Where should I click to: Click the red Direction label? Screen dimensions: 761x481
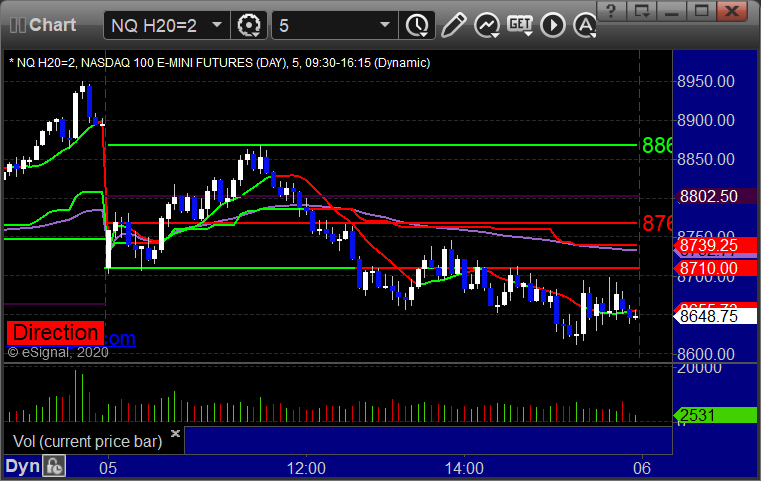[55, 332]
